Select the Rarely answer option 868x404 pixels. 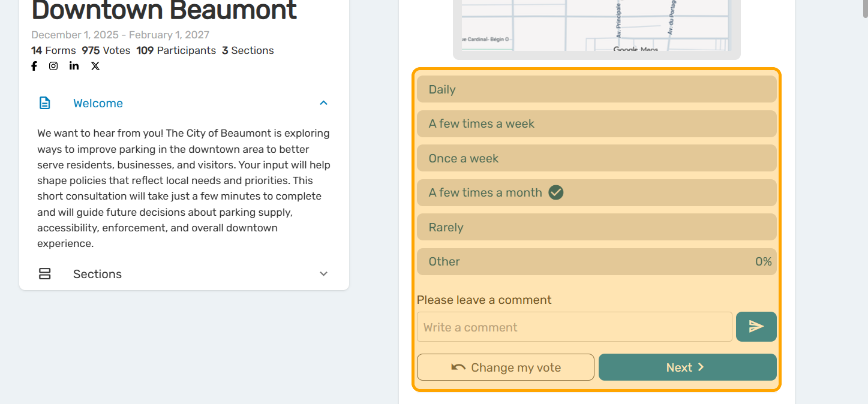click(x=596, y=227)
